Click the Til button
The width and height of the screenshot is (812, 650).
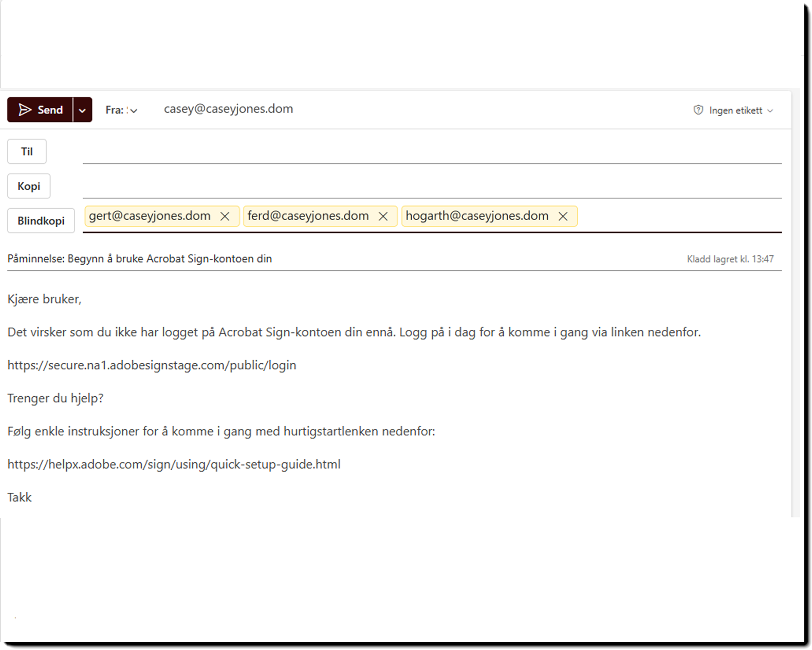tap(27, 152)
